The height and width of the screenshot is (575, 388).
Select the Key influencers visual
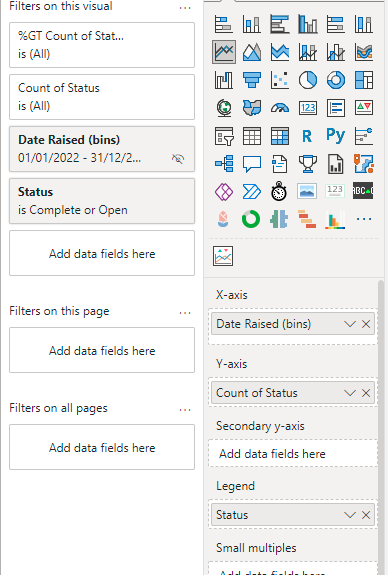pos(364,136)
